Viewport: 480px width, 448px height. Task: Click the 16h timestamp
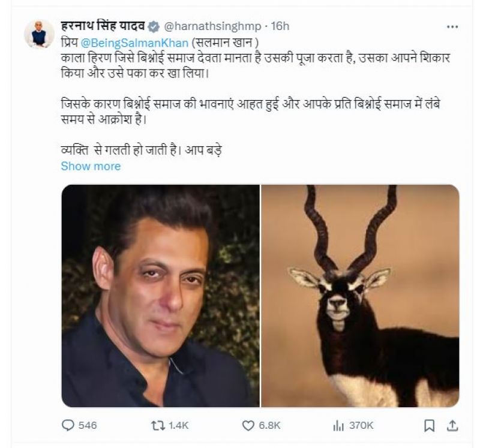(x=280, y=26)
